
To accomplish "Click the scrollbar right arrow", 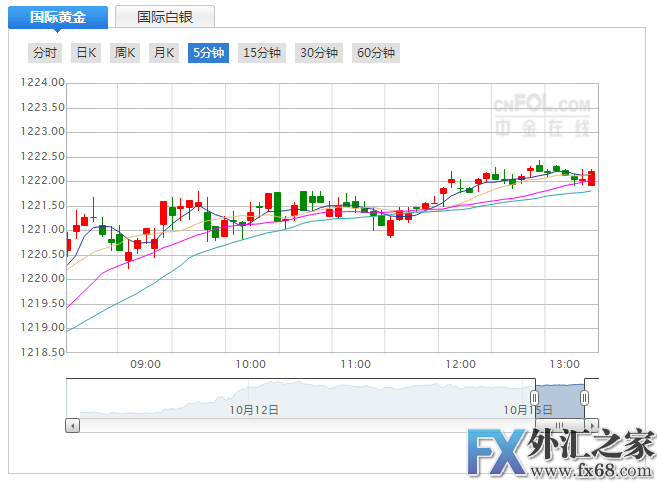I will [592, 426].
